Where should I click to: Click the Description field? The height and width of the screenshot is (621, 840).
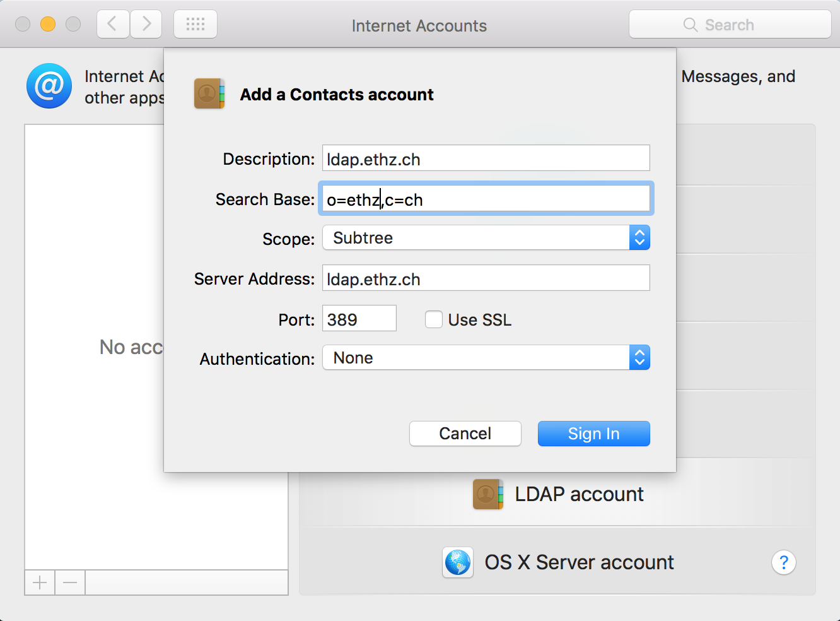[x=486, y=158]
